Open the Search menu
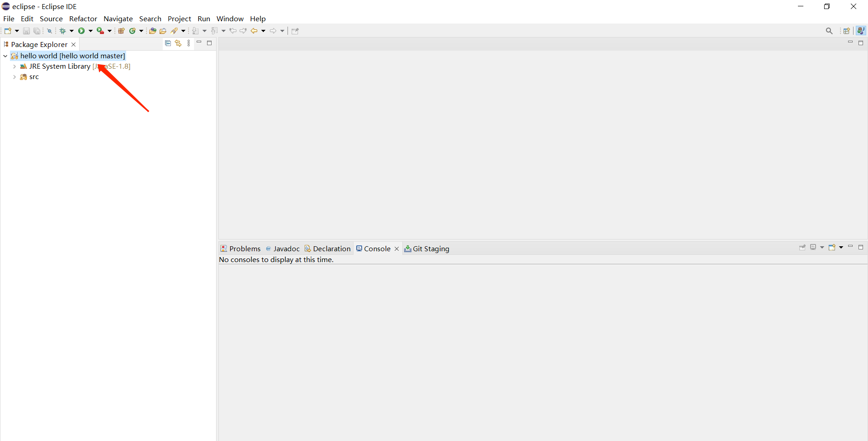Image resolution: width=868 pixels, height=441 pixels. click(x=150, y=19)
